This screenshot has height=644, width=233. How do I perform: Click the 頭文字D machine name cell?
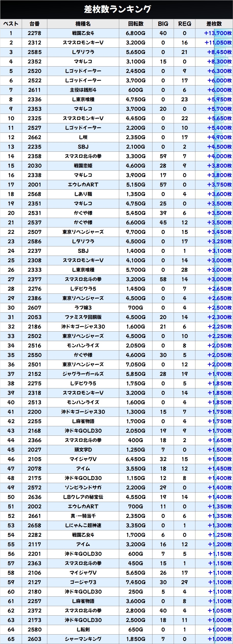click(x=83, y=450)
